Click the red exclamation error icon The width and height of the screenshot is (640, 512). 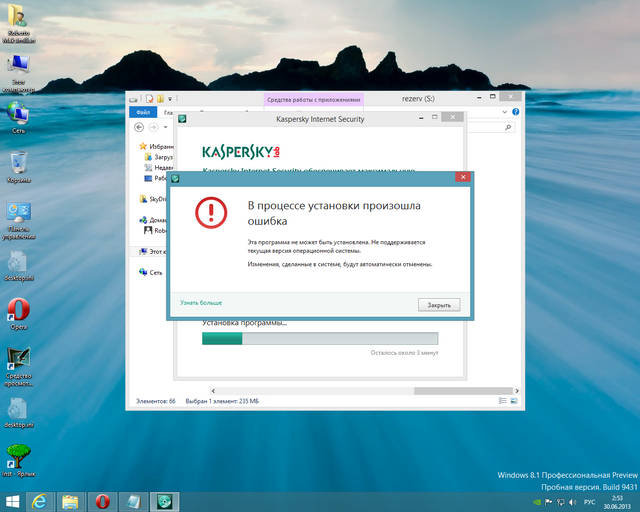pyautogui.click(x=211, y=213)
